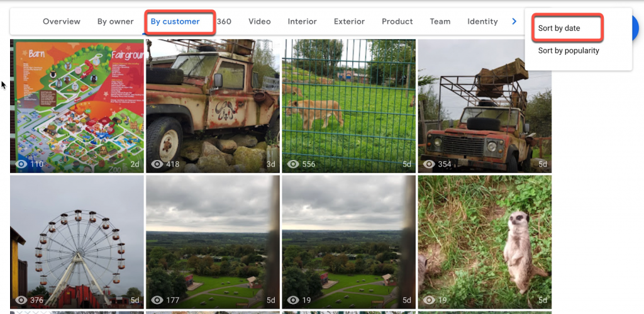Open the landscape photo beside the meerkat
644x314 pixels.
coord(348,242)
